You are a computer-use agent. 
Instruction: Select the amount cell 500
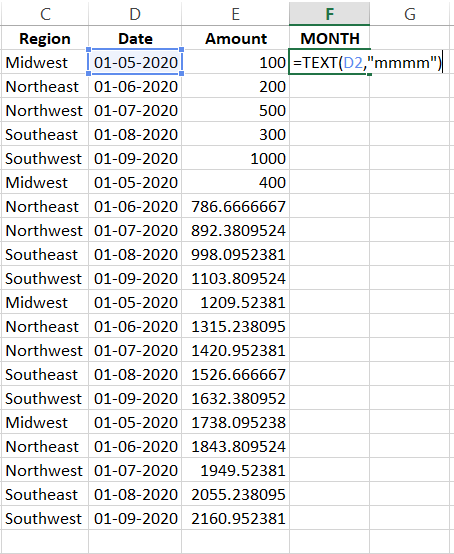[235, 110]
